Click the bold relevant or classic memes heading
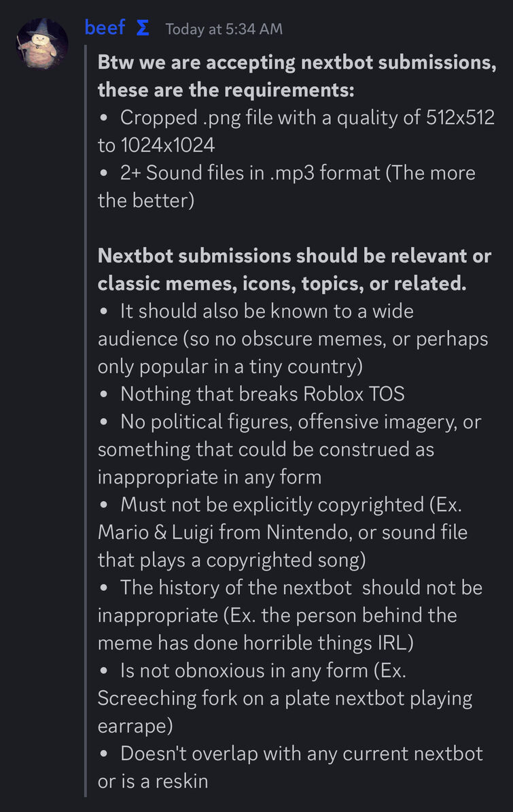The width and height of the screenshot is (513, 812). 294,269
